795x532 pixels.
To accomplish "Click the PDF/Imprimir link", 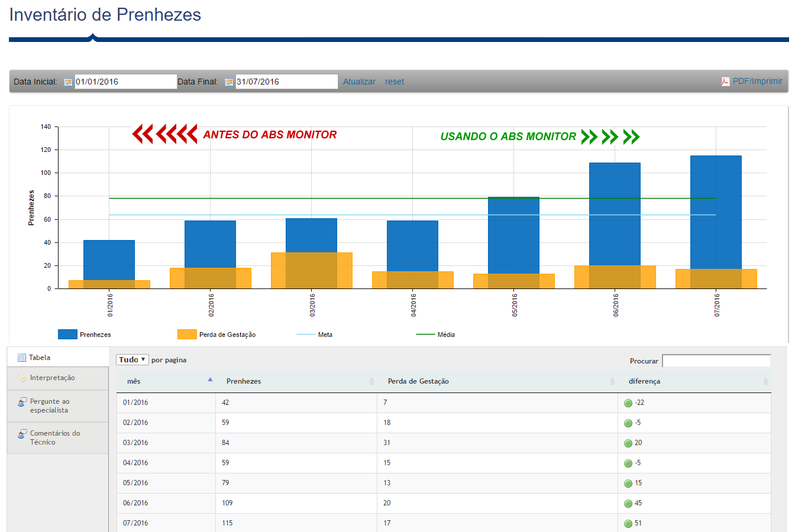I will [758, 81].
